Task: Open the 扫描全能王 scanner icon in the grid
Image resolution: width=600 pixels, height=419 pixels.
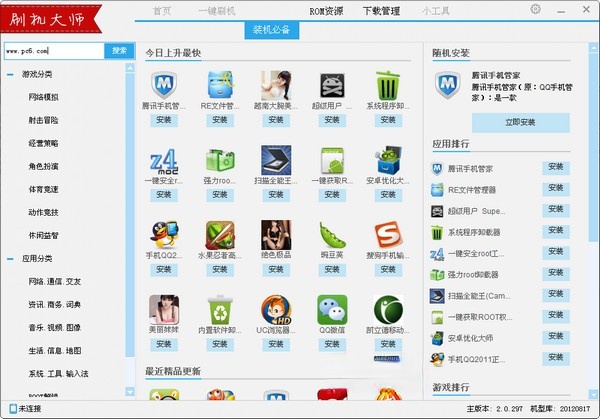Action: (x=276, y=160)
